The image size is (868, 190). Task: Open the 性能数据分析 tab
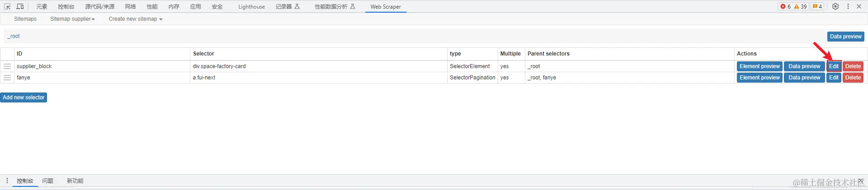tap(335, 7)
